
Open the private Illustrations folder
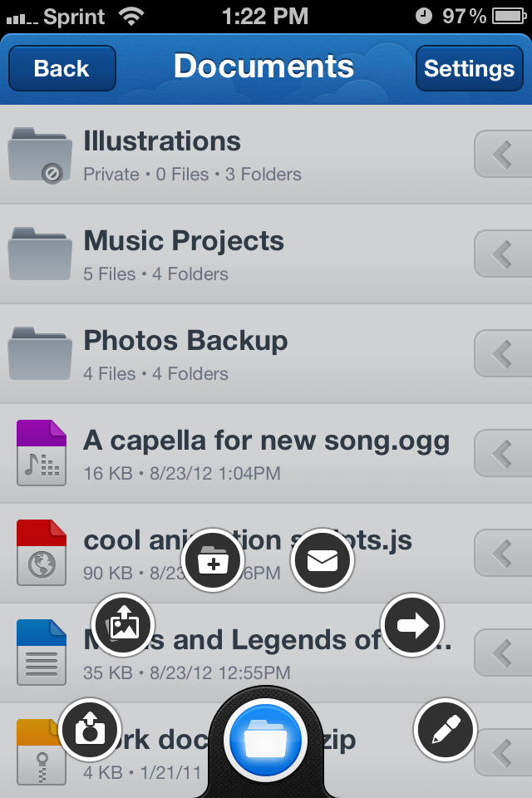coord(162,155)
